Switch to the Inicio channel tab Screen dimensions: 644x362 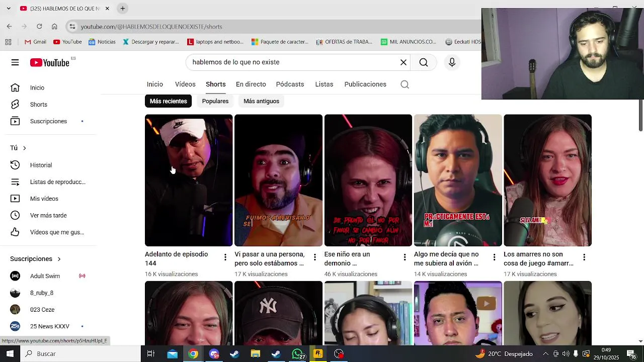[x=155, y=84]
